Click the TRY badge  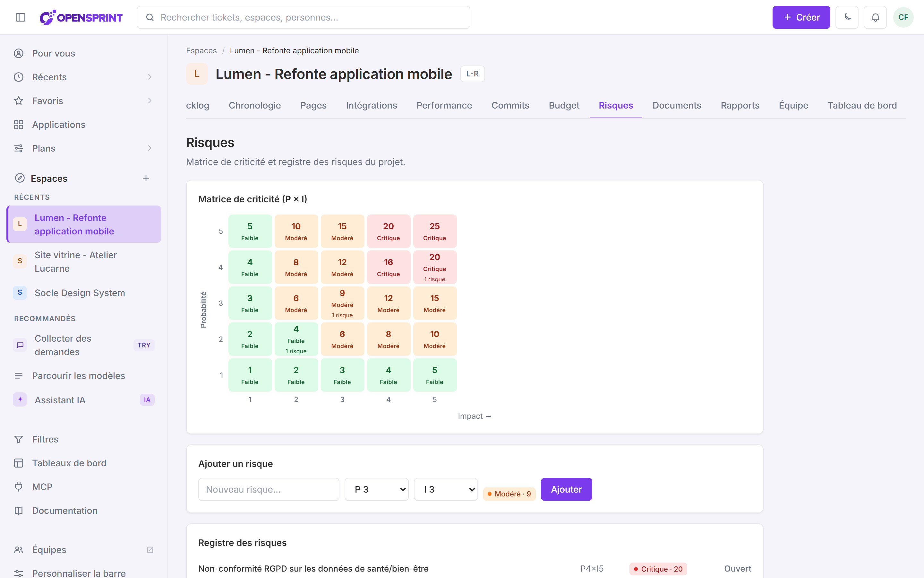coord(144,345)
